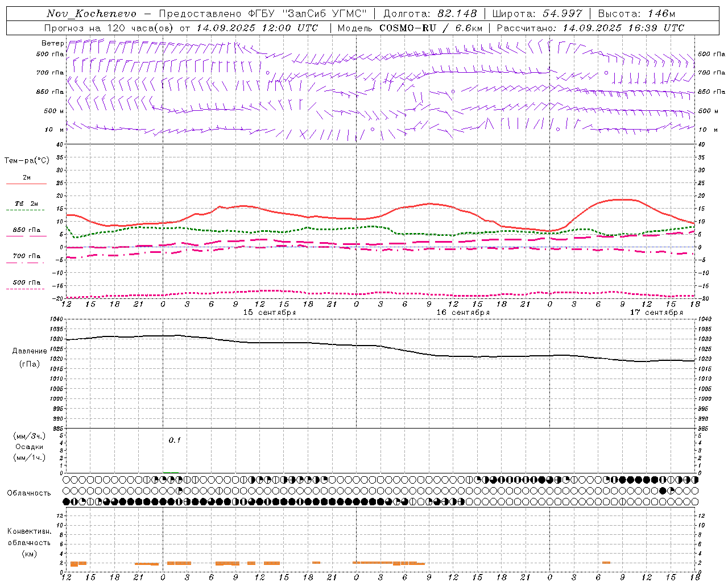Click the 'Модель COSMO-RU / 6.6км' label

pyautogui.click(x=410, y=28)
